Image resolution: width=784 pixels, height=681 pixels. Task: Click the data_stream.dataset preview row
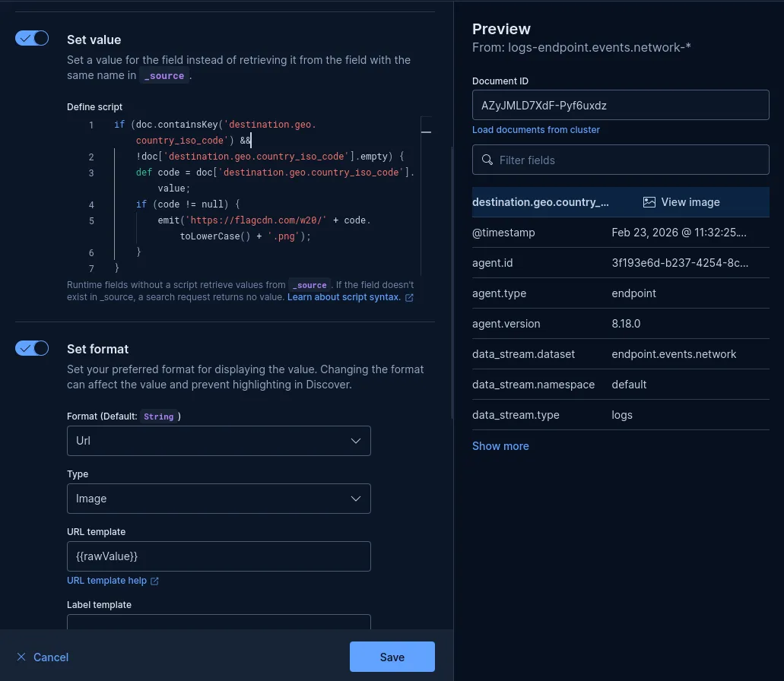[621, 354]
